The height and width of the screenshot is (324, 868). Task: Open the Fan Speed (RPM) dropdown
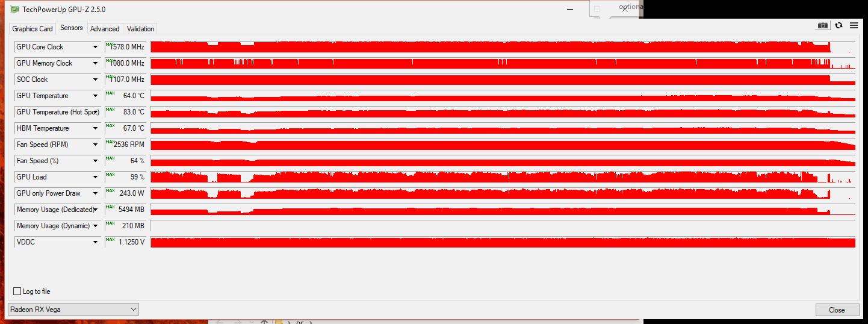coord(95,145)
